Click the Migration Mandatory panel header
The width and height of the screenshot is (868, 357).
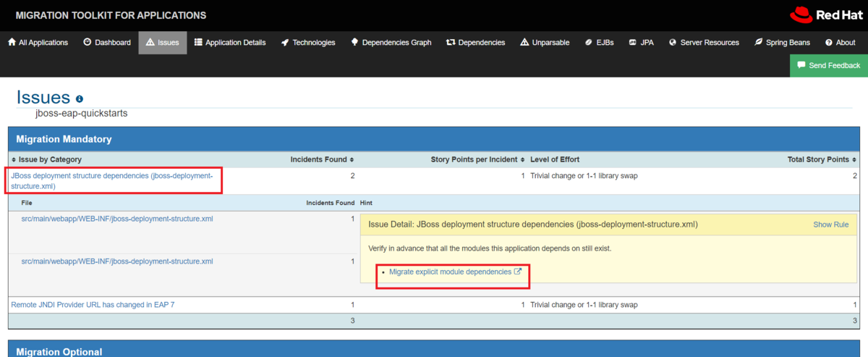[x=434, y=138]
